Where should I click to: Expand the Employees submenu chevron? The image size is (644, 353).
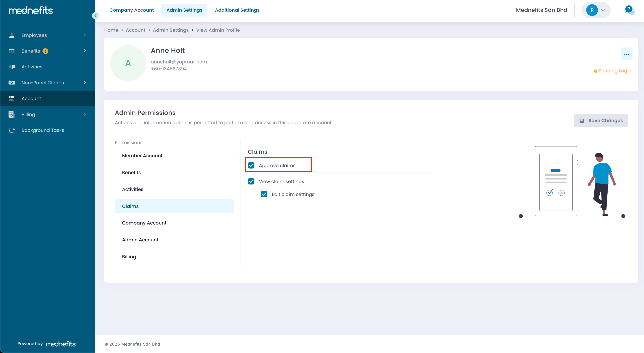tap(85, 35)
